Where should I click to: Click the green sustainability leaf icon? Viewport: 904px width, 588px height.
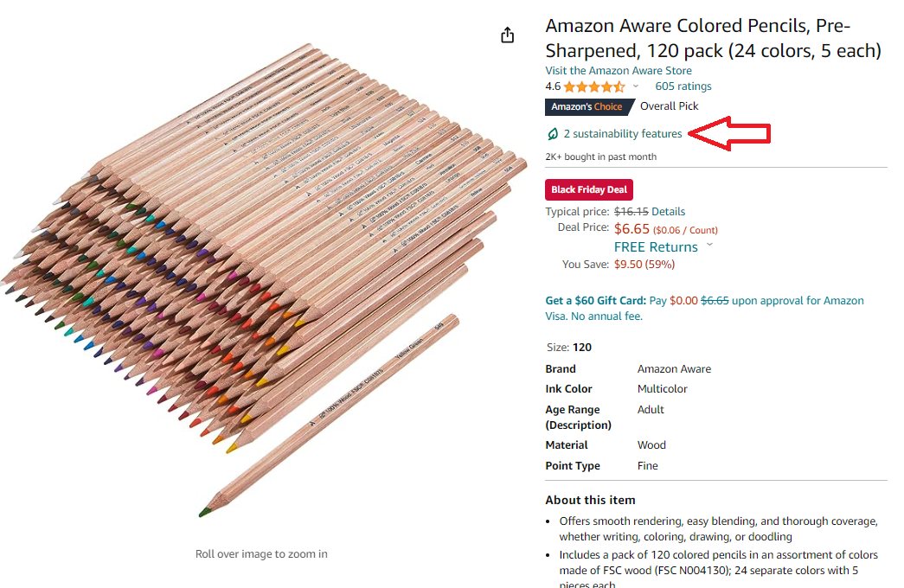pos(552,134)
